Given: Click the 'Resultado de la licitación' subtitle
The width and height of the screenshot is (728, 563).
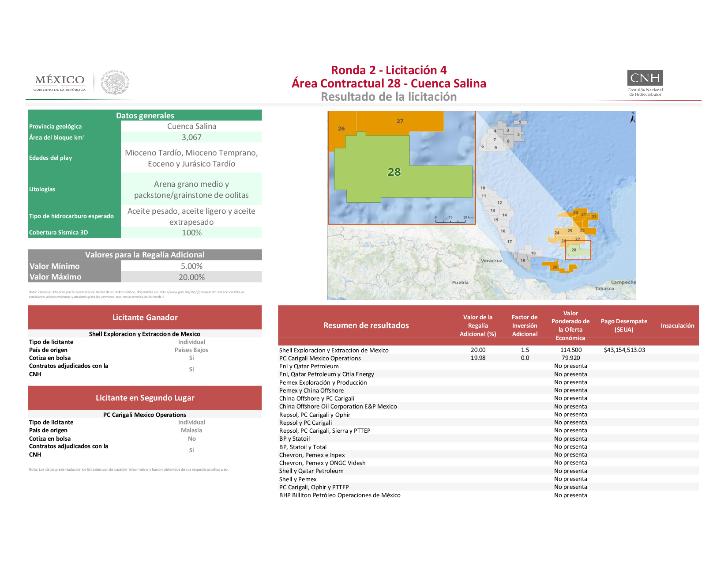Looking at the screenshot, I should click(x=389, y=97).
